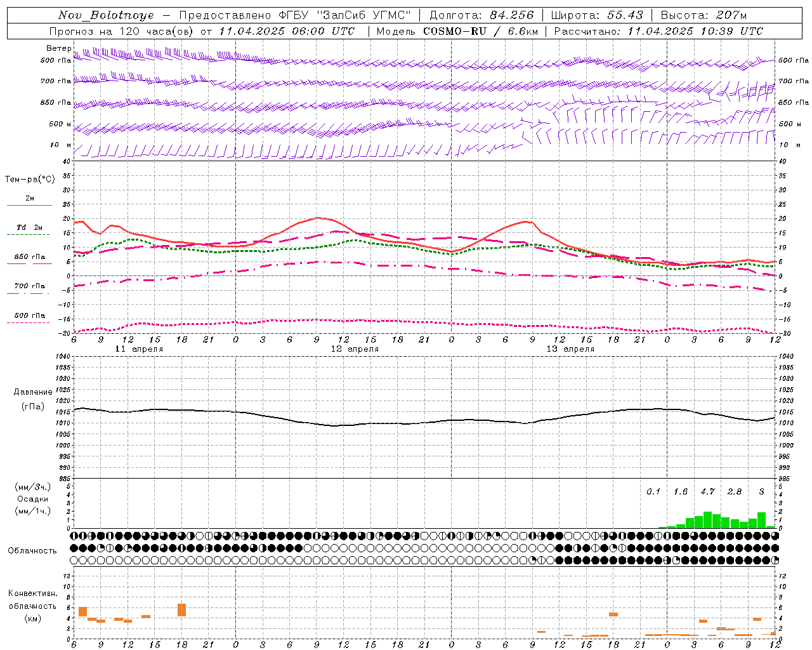Click the date label 12 апреля

(355, 349)
